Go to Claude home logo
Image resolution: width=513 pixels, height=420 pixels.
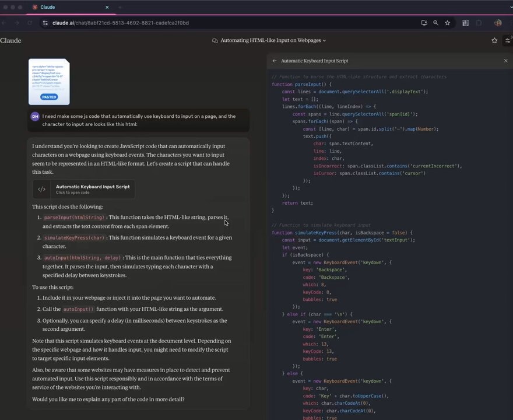(x=10, y=41)
